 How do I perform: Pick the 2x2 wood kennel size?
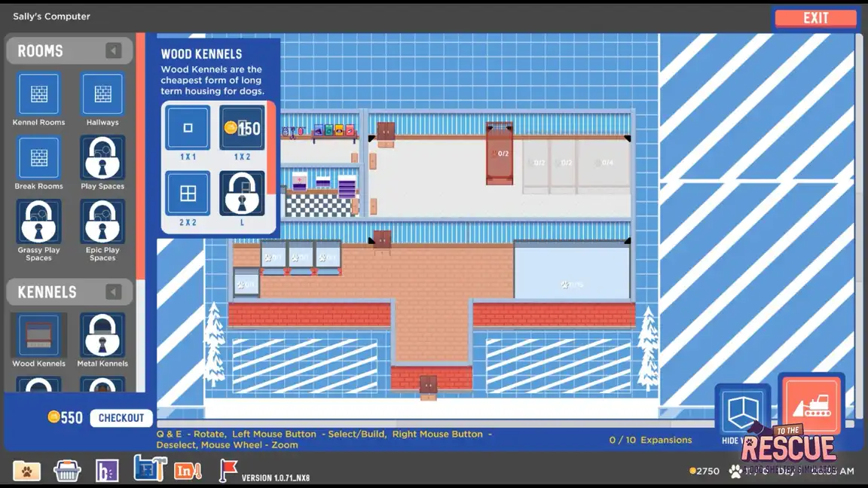(x=188, y=194)
